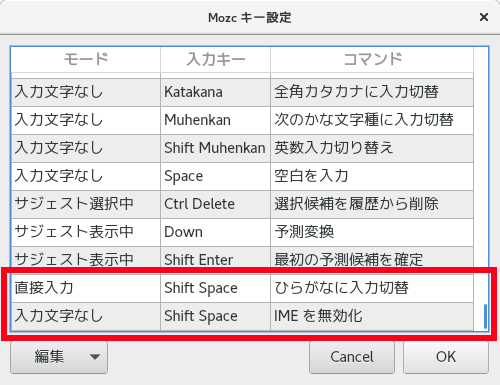Image resolution: width=500 pixels, height=385 pixels.
Task: Select the 予測変換 command cell
Action: pyautogui.click(x=372, y=232)
